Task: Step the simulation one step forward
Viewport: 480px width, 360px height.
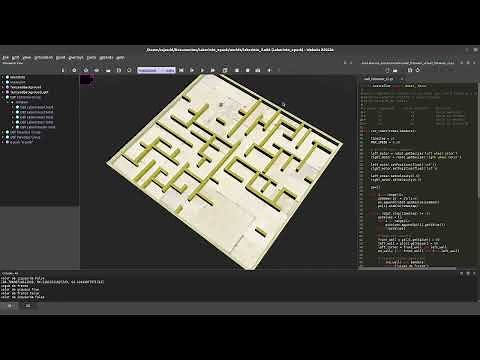Action: pyautogui.click(x=192, y=70)
